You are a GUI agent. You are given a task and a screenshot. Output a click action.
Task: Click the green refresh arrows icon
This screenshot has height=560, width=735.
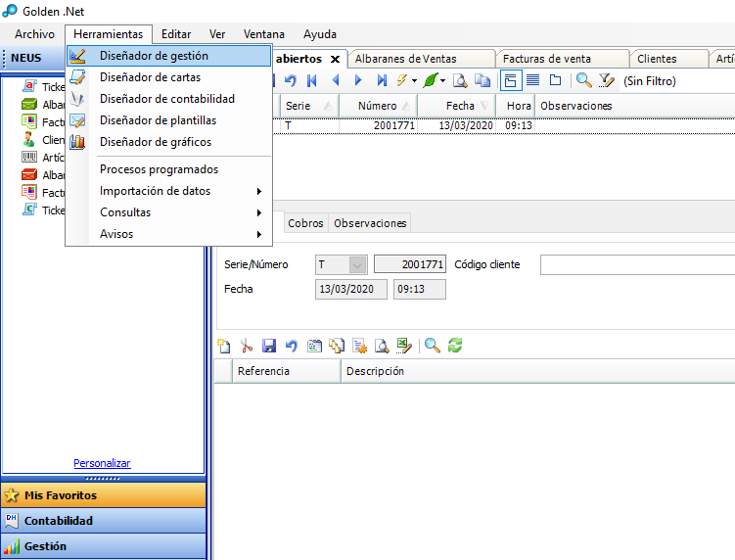pos(455,346)
